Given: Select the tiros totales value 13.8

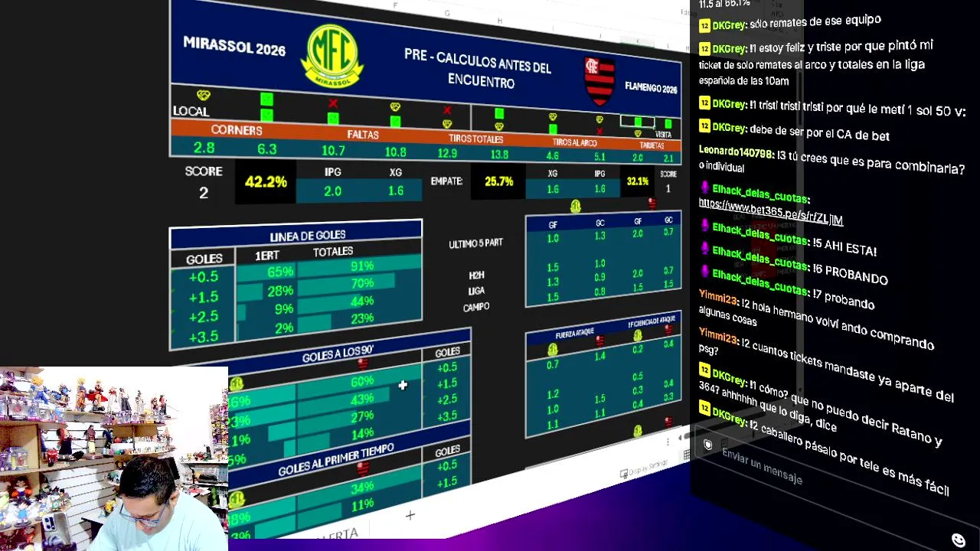Looking at the screenshot, I should 499,155.
